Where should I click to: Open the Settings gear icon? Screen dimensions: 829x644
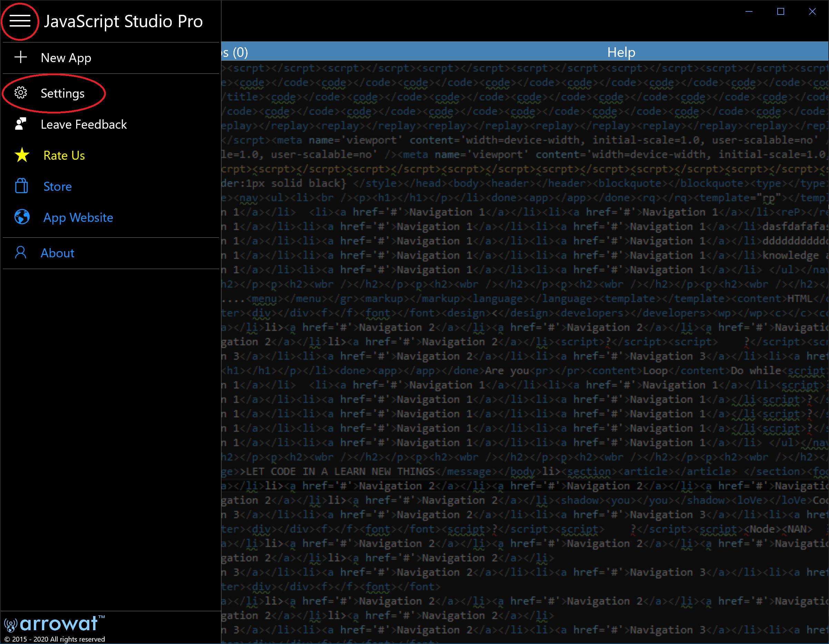point(20,93)
